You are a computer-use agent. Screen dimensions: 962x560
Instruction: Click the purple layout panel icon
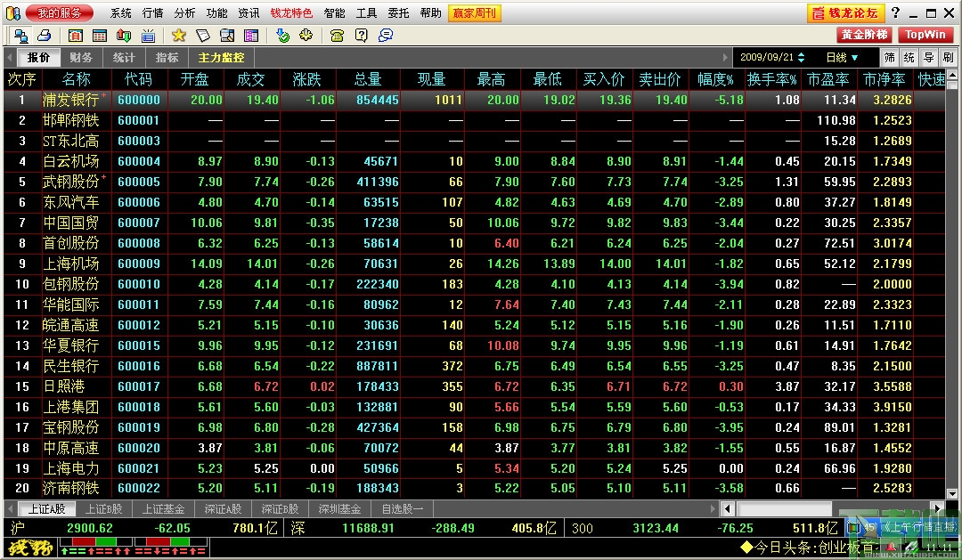[251, 36]
